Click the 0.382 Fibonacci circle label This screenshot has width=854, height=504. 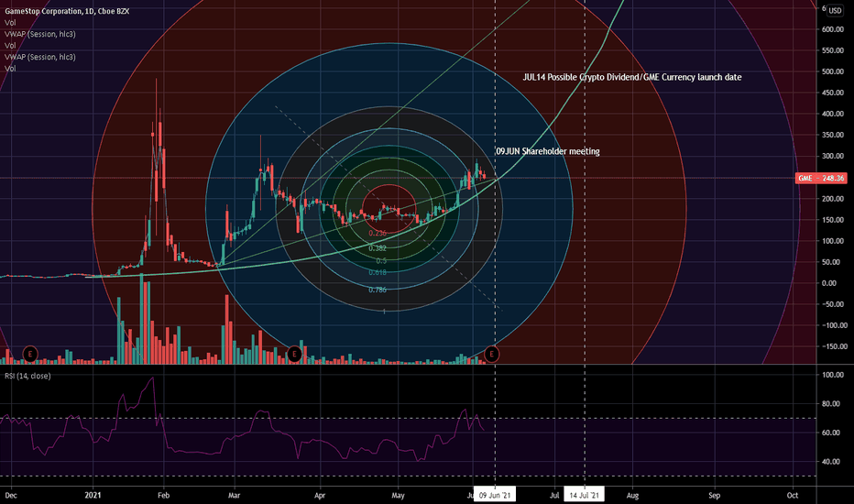377,248
